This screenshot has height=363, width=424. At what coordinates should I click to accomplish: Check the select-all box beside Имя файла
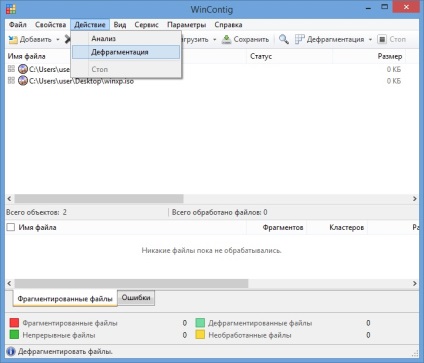click(11, 227)
